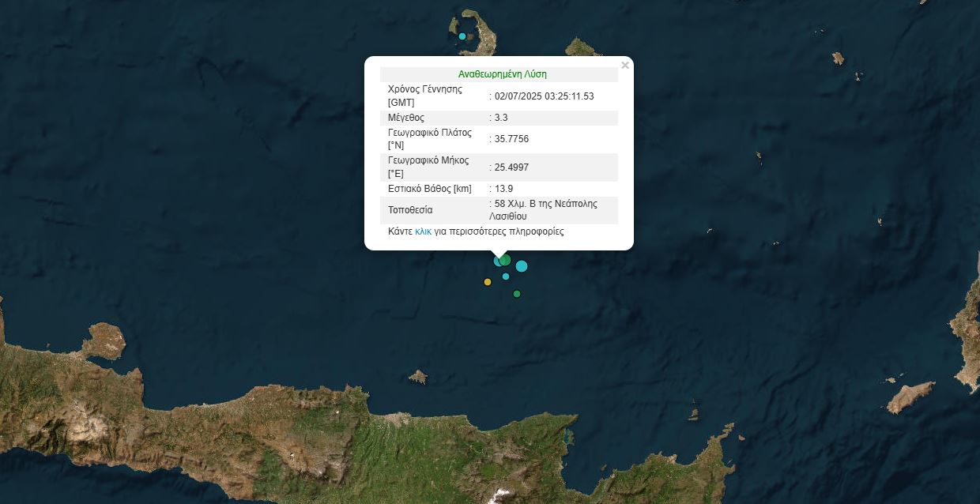Screen dimensions: 980x504
Task: Select the largest cyan earthquake marker
Action: (x=522, y=266)
